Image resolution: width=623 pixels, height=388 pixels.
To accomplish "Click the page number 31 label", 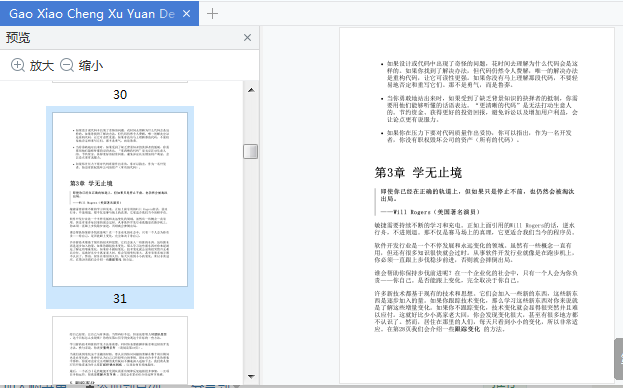I will (120, 299).
